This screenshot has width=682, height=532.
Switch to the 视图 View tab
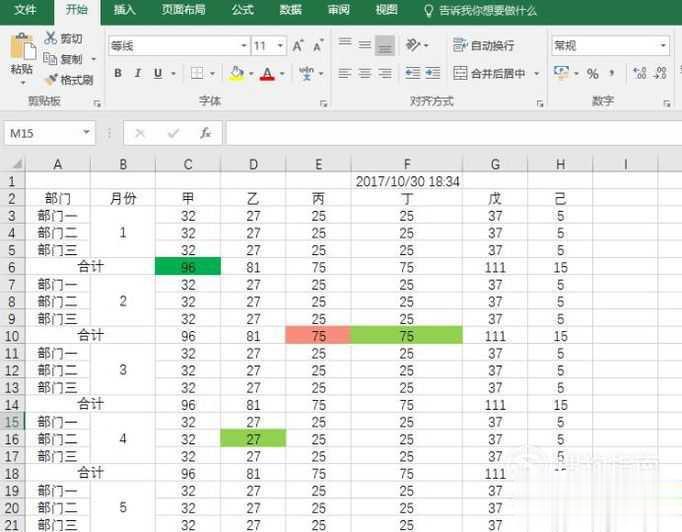pyautogui.click(x=387, y=10)
